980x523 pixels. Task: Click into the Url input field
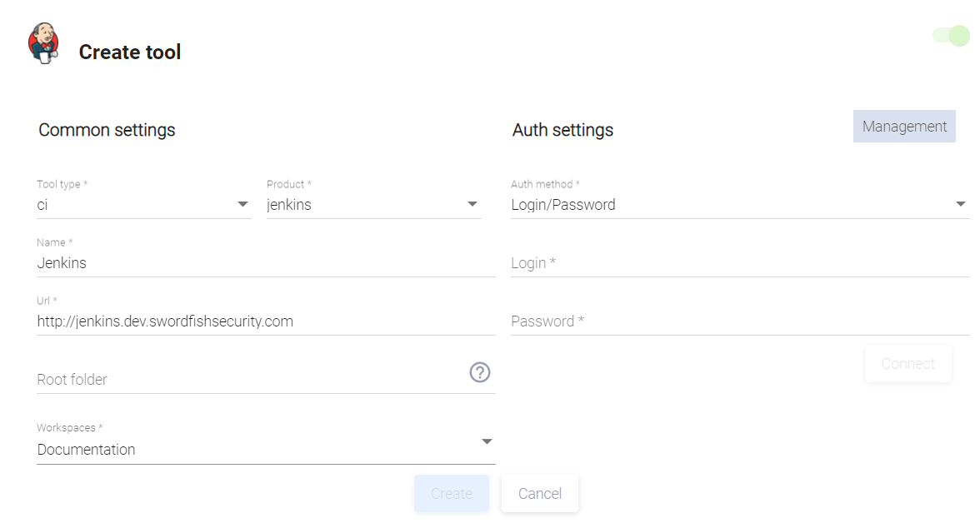265,321
